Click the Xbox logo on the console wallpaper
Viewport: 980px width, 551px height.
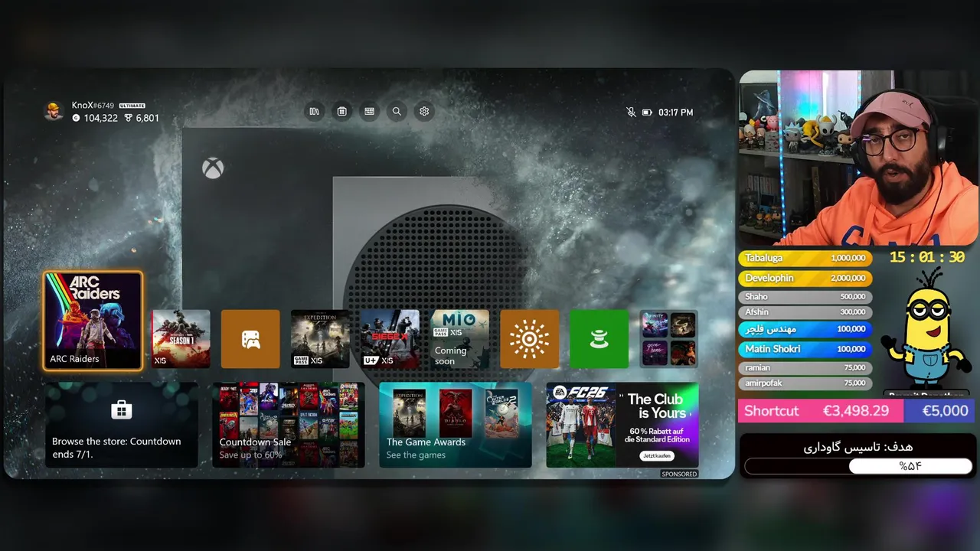coord(213,168)
